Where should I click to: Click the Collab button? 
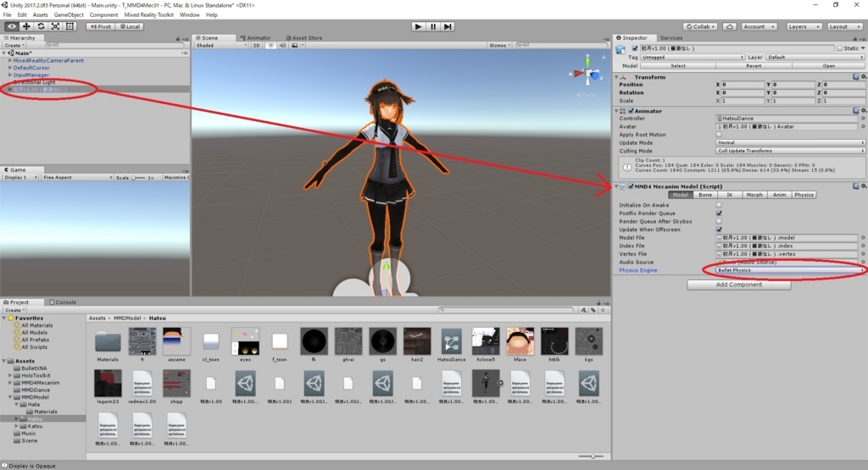[700, 26]
